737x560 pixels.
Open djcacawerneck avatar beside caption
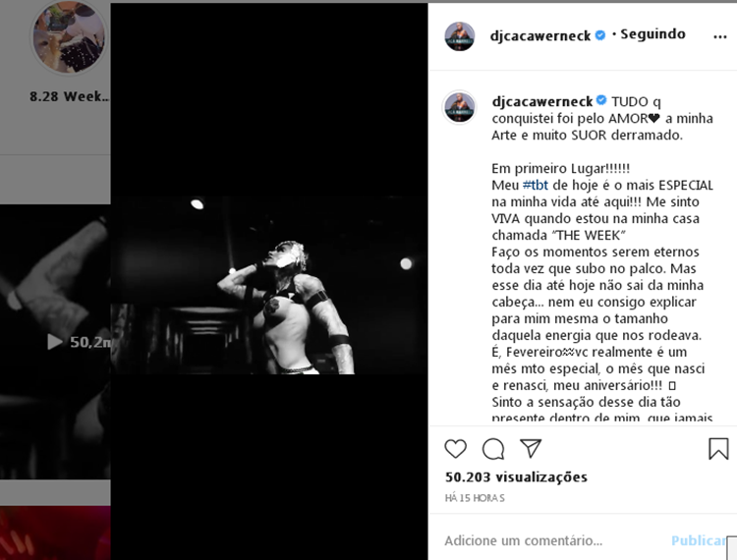(459, 108)
